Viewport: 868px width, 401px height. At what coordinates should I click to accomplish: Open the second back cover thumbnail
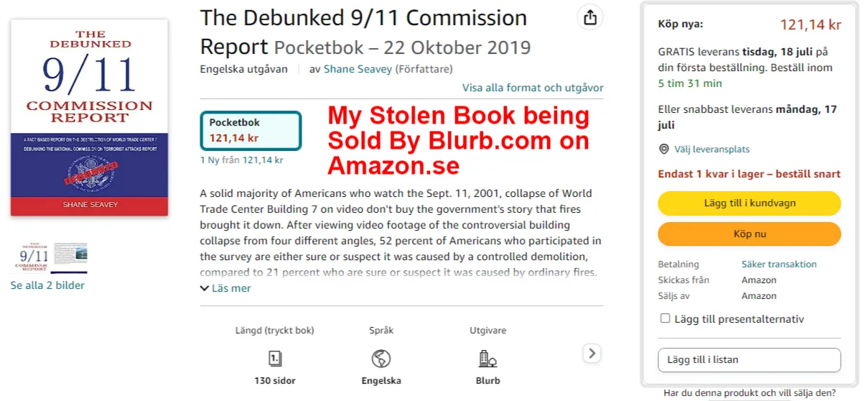[70, 258]
